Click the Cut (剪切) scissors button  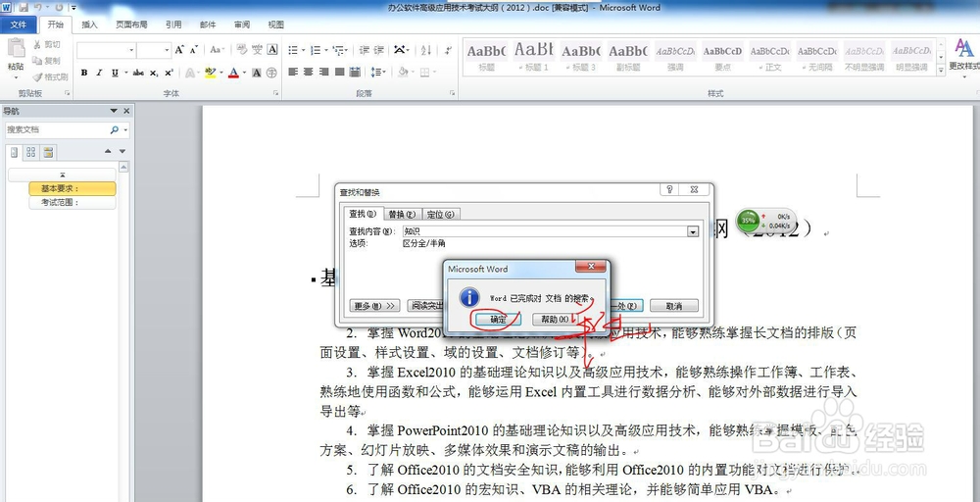[47, 44]
